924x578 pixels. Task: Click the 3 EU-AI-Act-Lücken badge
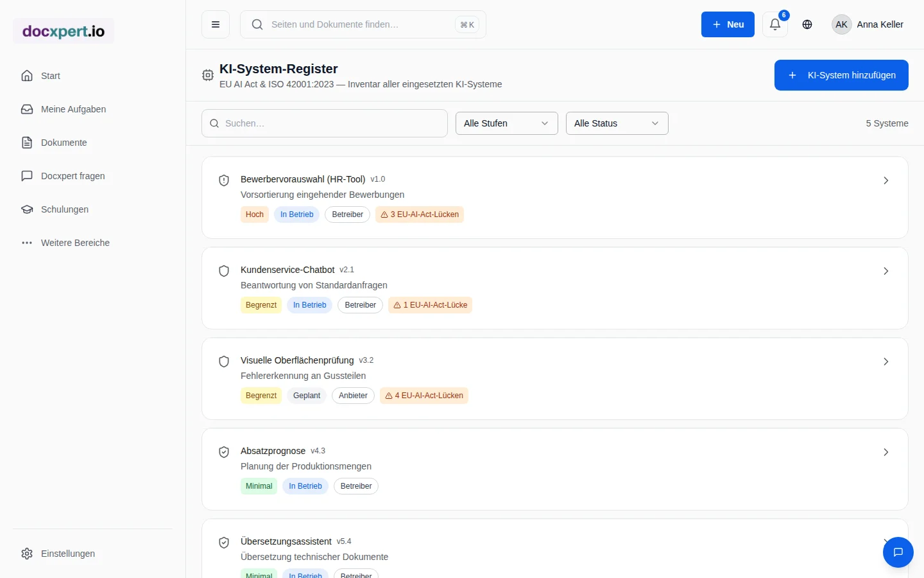click(420, 215)
